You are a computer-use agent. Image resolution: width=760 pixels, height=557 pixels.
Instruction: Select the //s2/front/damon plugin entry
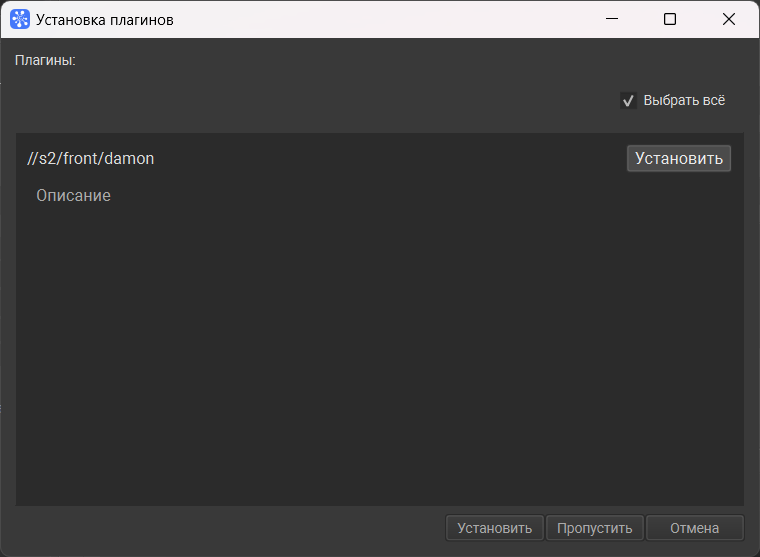coord(91,159)
